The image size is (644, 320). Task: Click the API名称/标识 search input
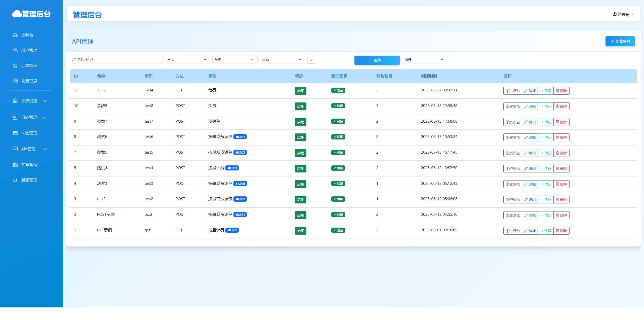click(116, 59)
